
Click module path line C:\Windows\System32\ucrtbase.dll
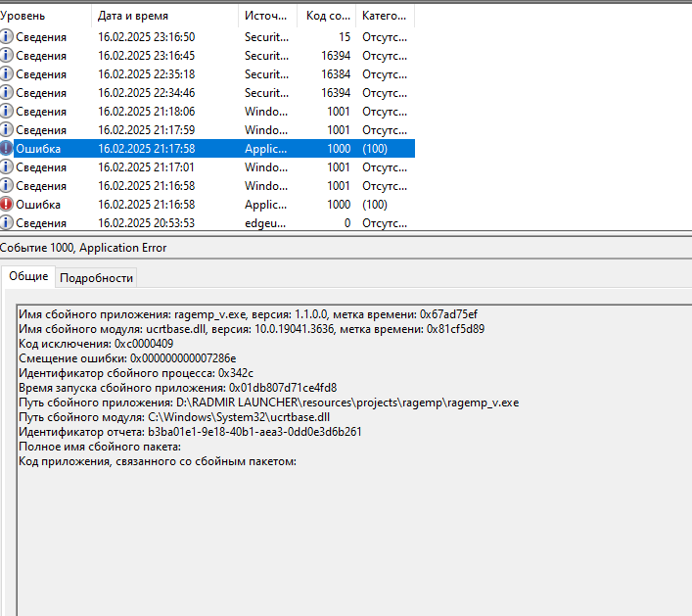coord(174,417)
